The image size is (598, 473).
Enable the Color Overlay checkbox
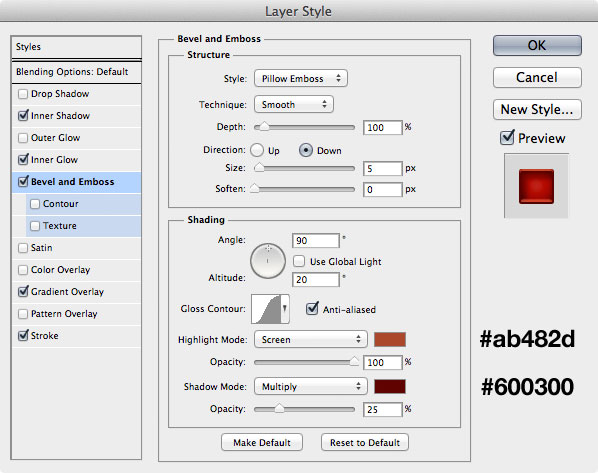(x=23, y=270)
